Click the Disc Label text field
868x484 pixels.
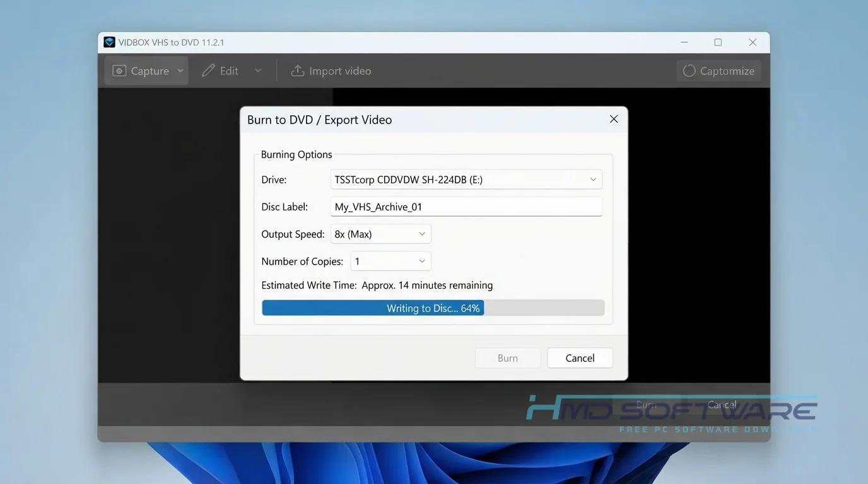click(466, 207)
